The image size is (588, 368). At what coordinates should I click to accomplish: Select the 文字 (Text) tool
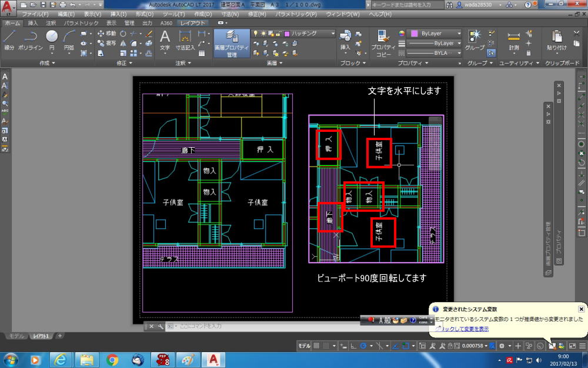[x=165, y=41]
